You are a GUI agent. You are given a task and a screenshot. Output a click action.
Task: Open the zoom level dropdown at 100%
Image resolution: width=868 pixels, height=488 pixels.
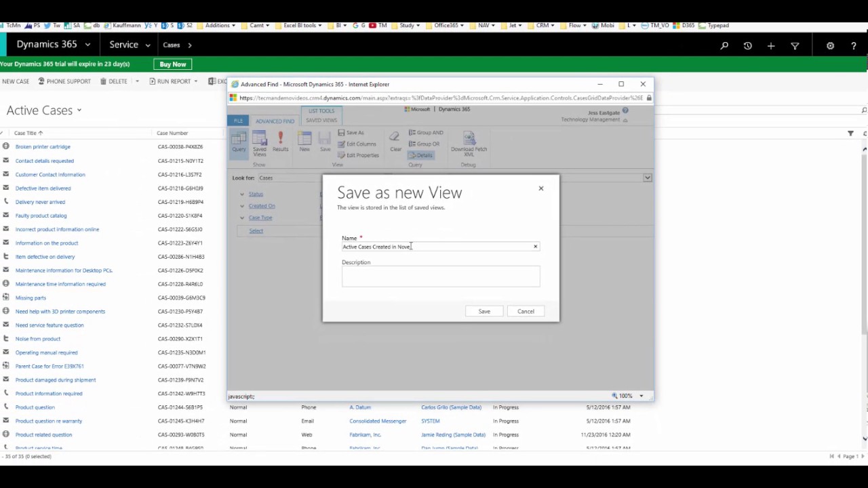(641, 396)
